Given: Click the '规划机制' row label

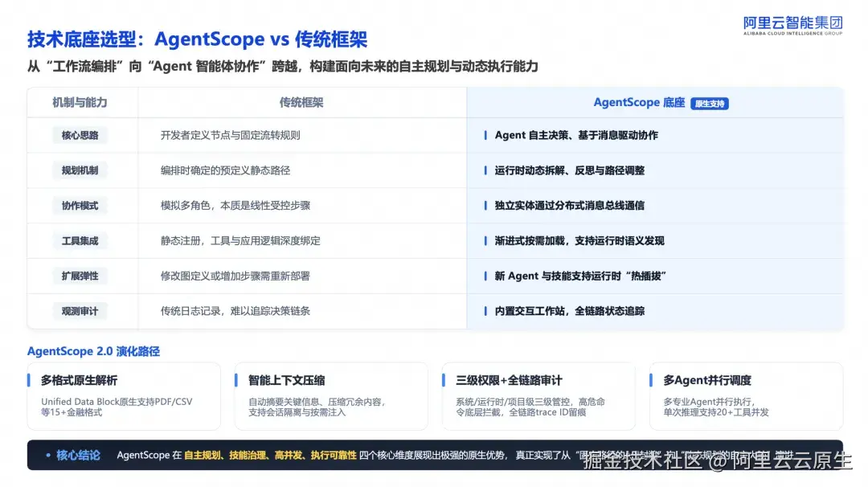Looking at the screenshot, I should click(80, 170).
